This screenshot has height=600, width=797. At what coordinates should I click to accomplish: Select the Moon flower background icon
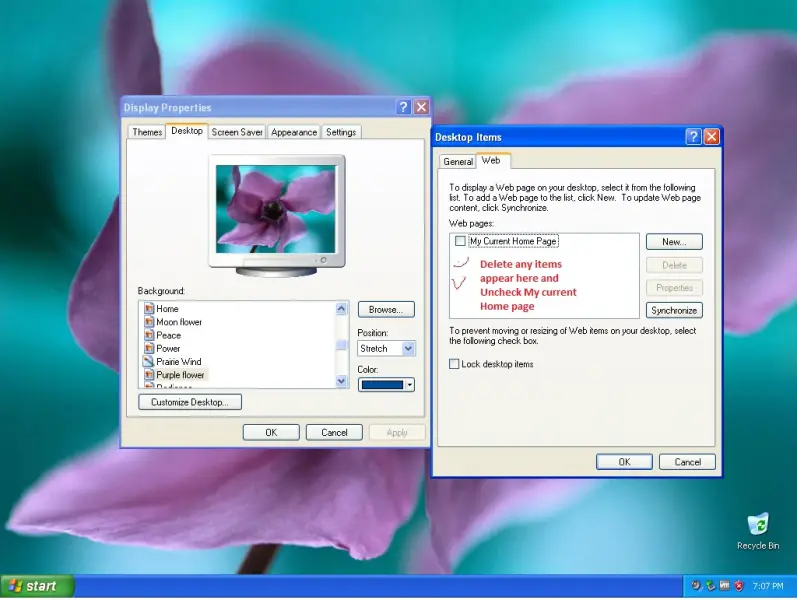click(149, 322)
